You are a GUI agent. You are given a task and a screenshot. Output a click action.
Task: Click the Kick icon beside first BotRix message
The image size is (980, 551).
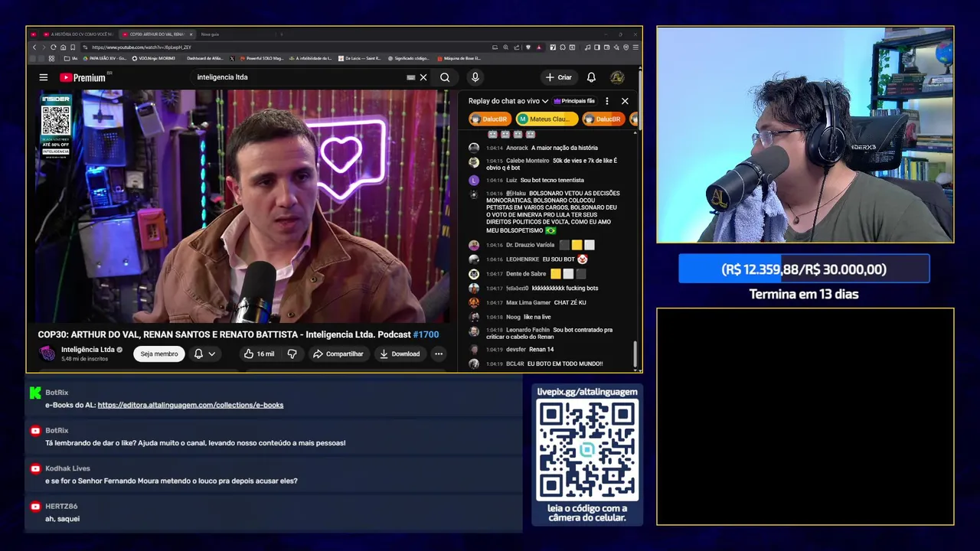[x=34, y=393]
